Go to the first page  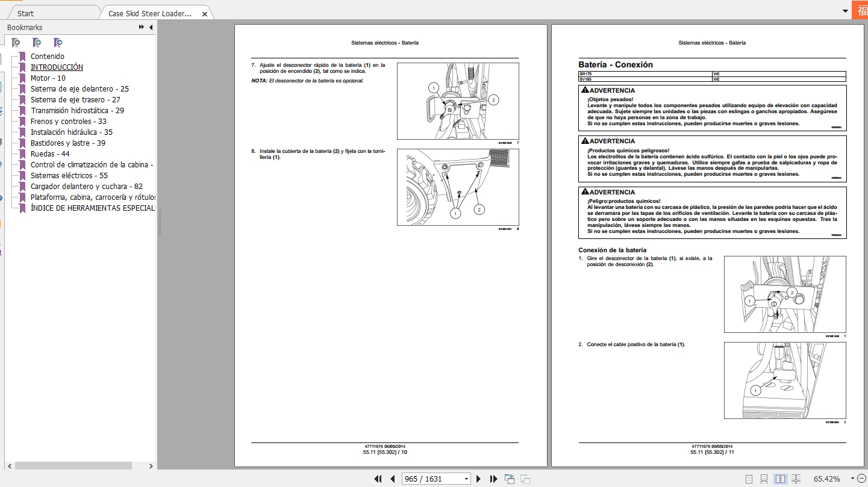coord(378,479)
